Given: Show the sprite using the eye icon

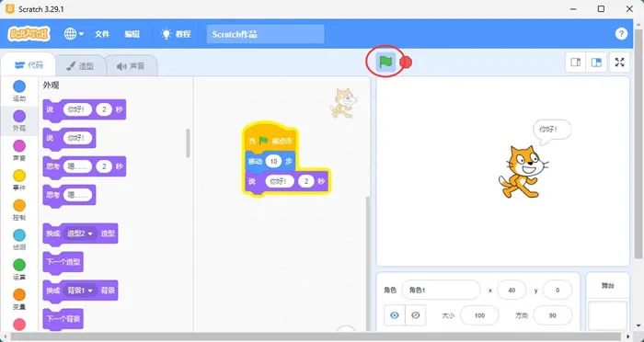Looking at the screenshot, I should pyautogui.click(x=395, y=315).
